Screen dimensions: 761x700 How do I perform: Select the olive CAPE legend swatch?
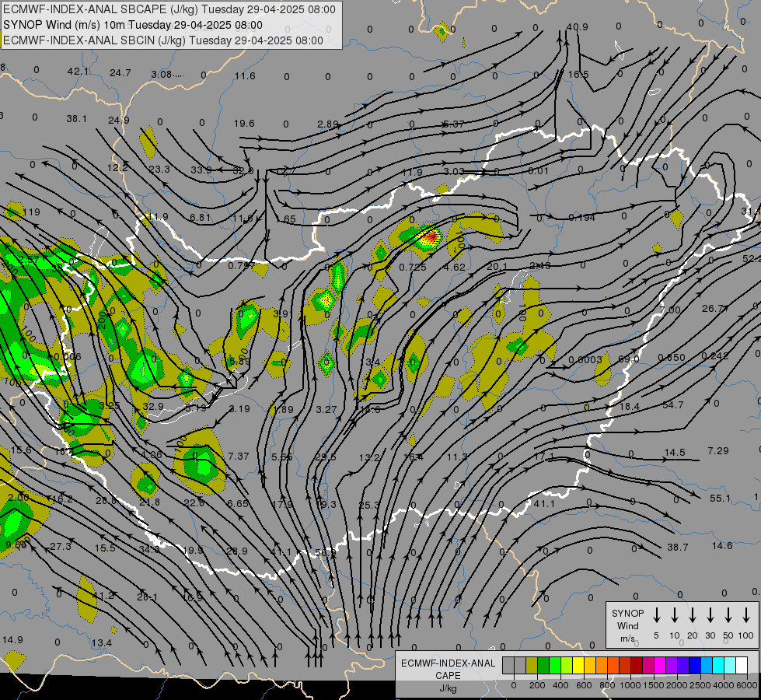click(x=532, y=666)
